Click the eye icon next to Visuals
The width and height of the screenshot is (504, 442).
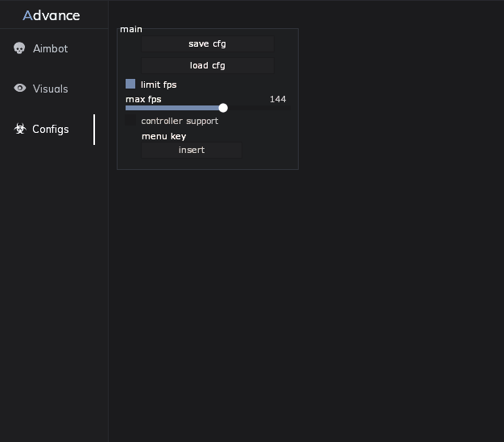click(20, 88)
